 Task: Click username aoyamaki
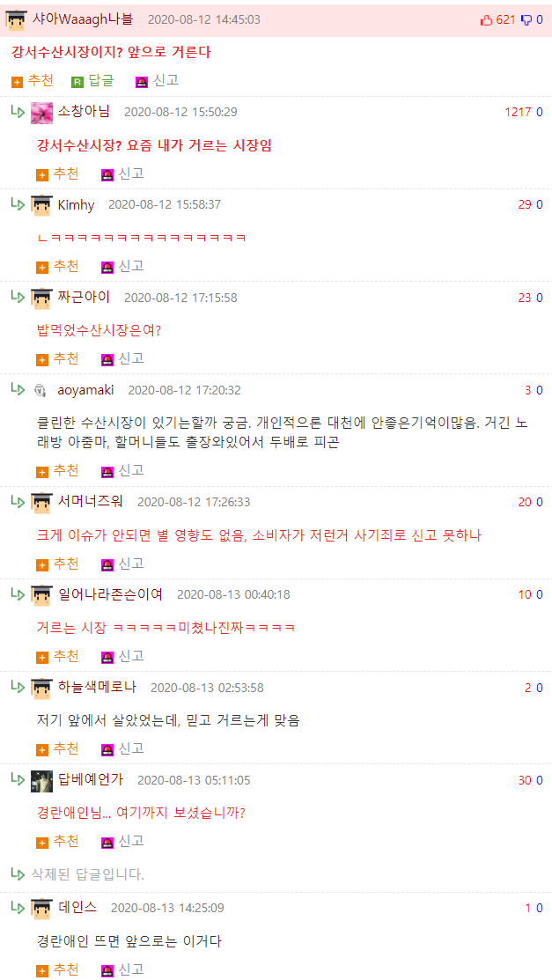pyautogui.click(x=85, y=391)
